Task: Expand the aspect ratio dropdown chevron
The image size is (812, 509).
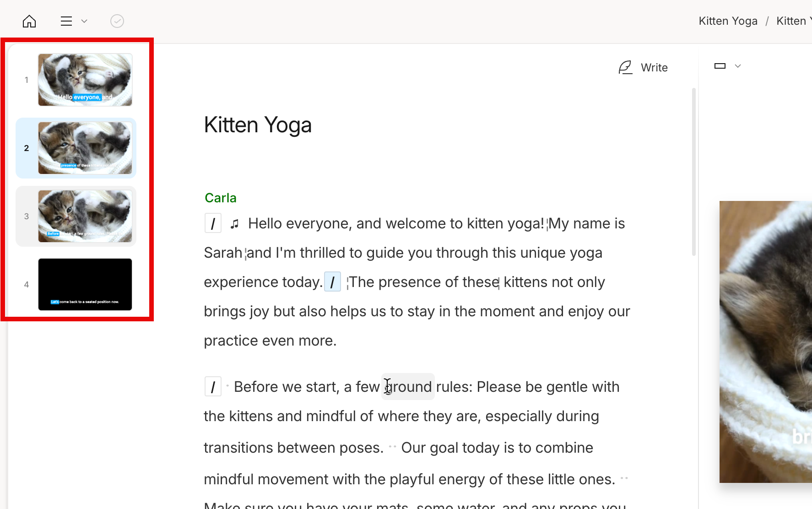Action: (x=738, y=66)
